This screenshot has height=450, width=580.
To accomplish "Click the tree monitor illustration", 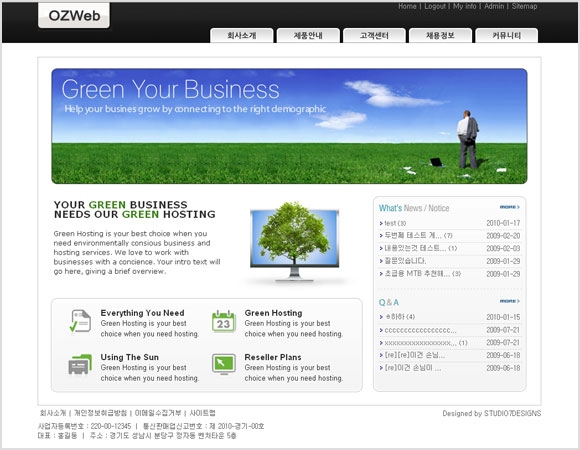I will (294, 243).
